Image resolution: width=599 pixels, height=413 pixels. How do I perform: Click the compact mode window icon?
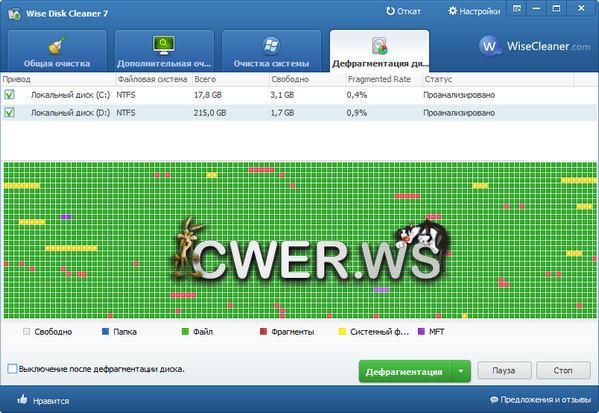pos(517,8)
